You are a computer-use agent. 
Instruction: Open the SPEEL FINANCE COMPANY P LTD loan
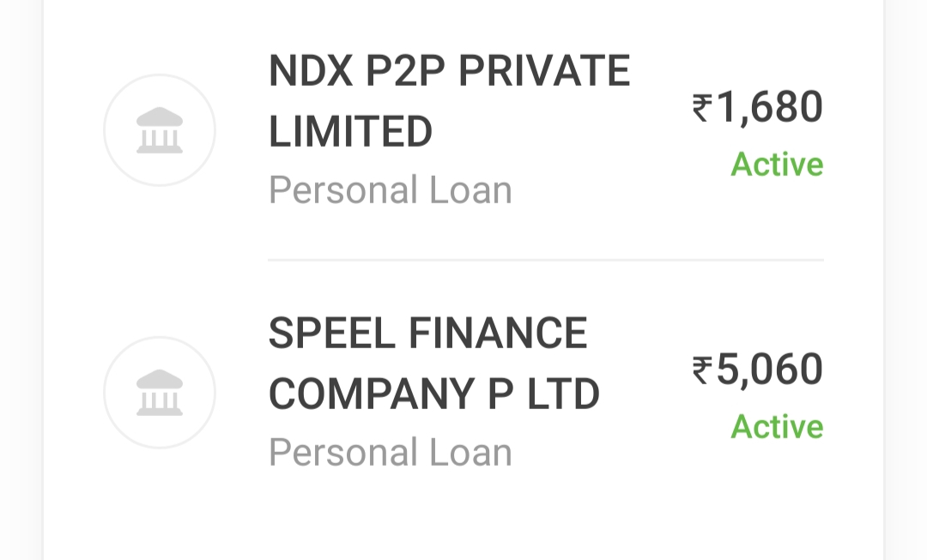coord(433,364)
